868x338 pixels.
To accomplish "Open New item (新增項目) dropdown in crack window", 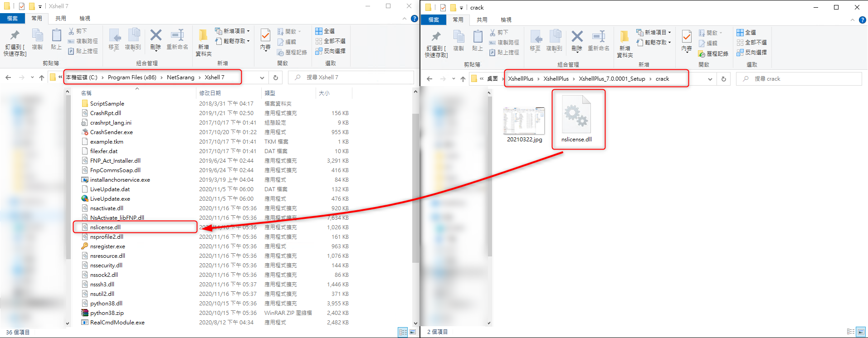I will 653,33.
